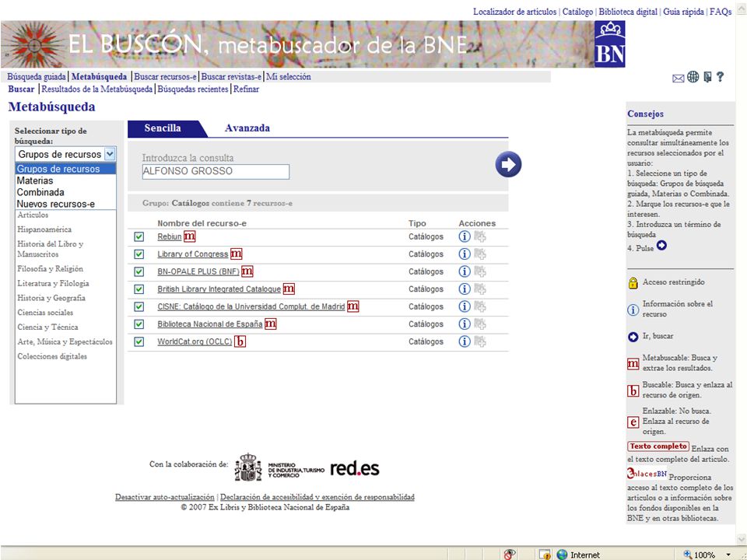The height and width of the screenshot is (560, 747).
Task: Click the metasearchable m icon beside Rebiun
Action: pyautogui.click(x=190, y=236)
